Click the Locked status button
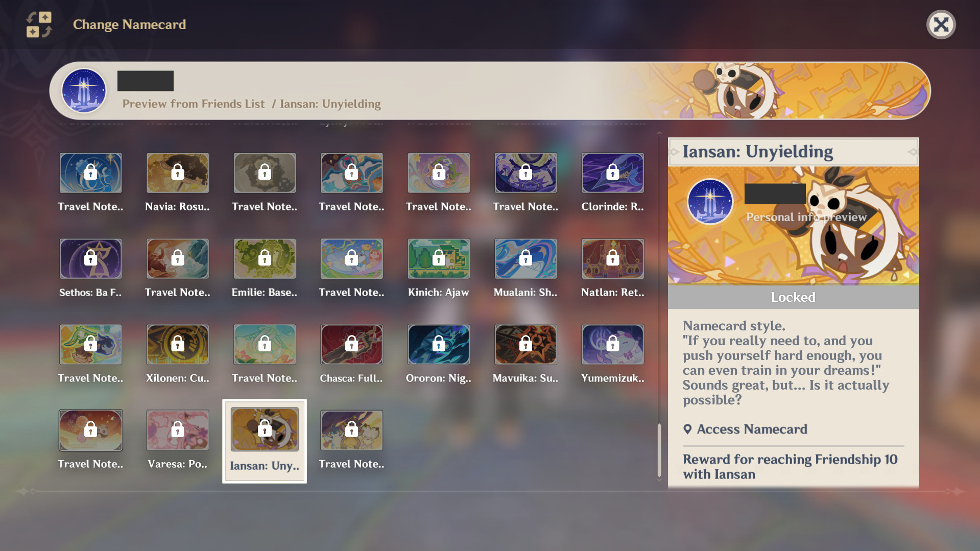 point(793,297)
